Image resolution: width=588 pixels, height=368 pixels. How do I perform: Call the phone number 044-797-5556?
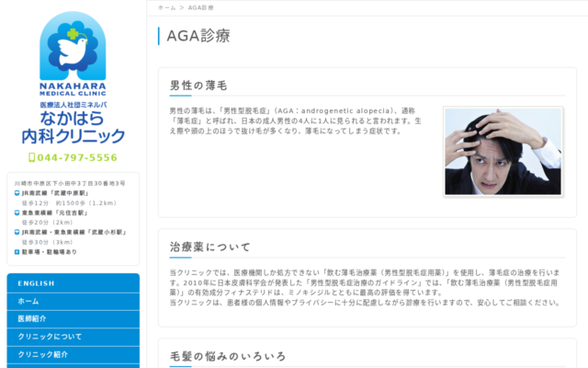(77, 157)
